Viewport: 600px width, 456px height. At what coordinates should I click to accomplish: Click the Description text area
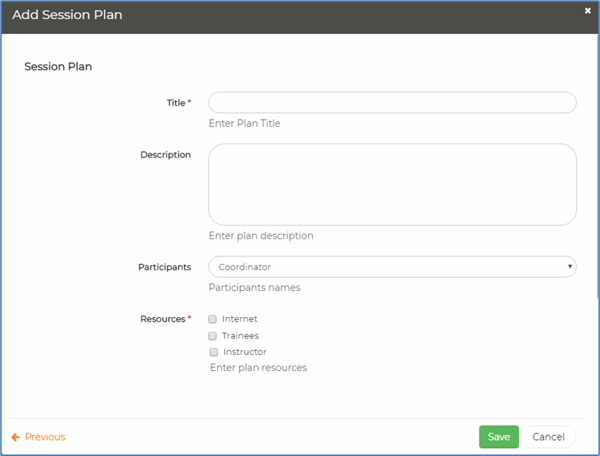(x=392, y=184)
